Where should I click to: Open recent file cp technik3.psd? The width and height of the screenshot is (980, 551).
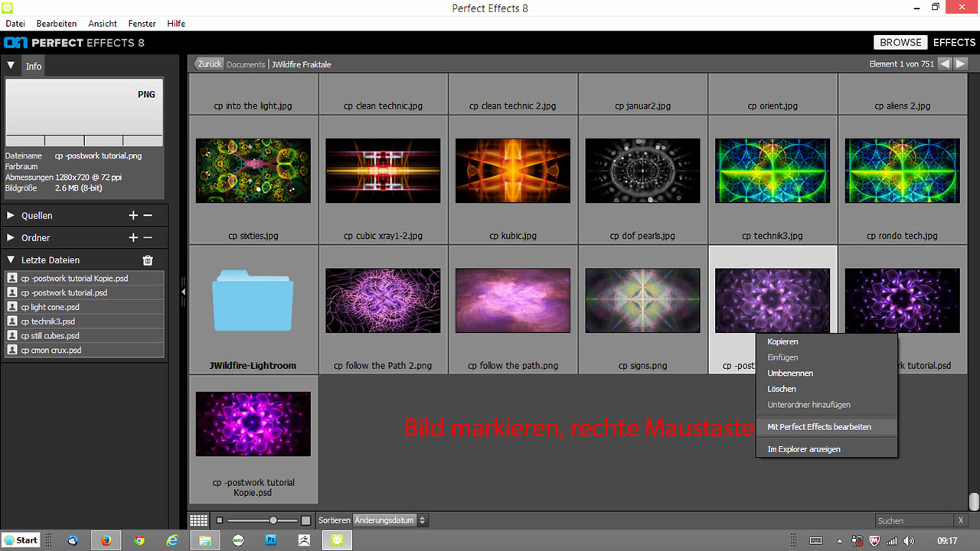coord(84,321)
